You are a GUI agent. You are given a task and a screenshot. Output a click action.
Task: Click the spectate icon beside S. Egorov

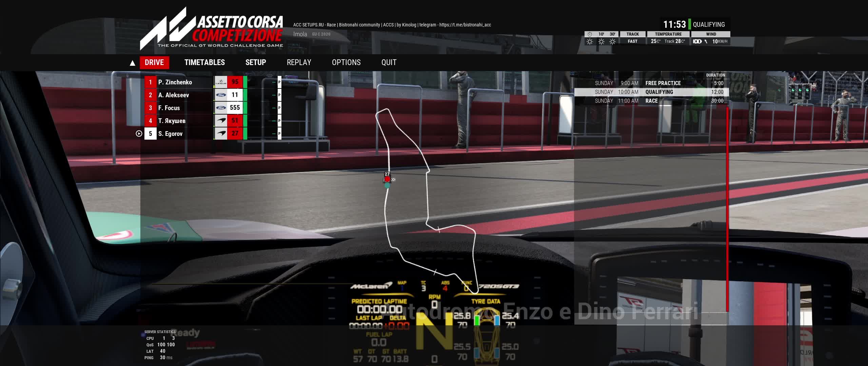[x=139, y=134]
